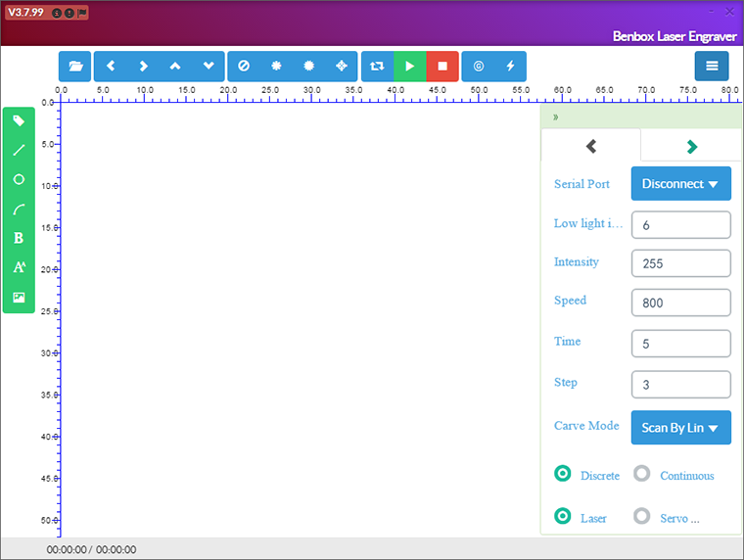Move laser up with the up arrow

click(x=175, y=66)
